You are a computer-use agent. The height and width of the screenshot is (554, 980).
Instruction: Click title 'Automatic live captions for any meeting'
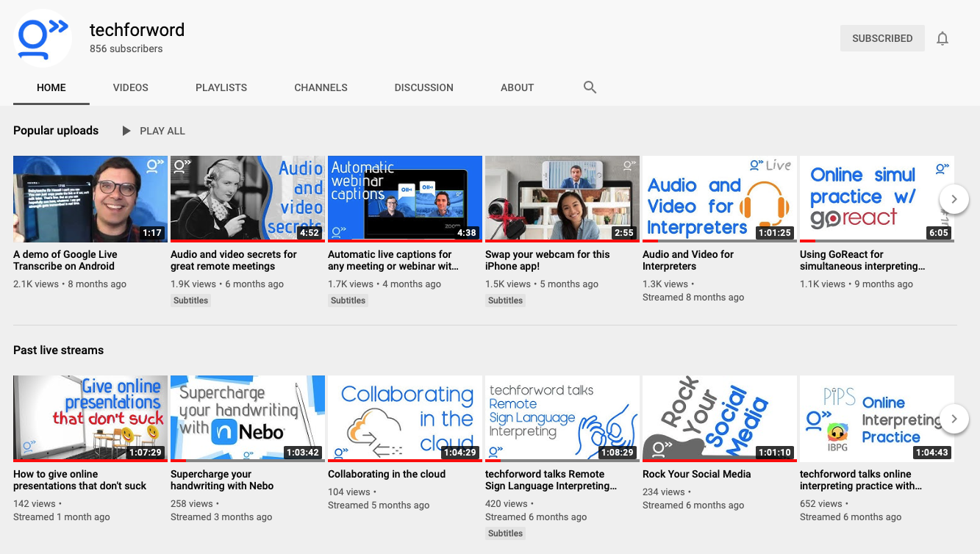click(393, 260)
